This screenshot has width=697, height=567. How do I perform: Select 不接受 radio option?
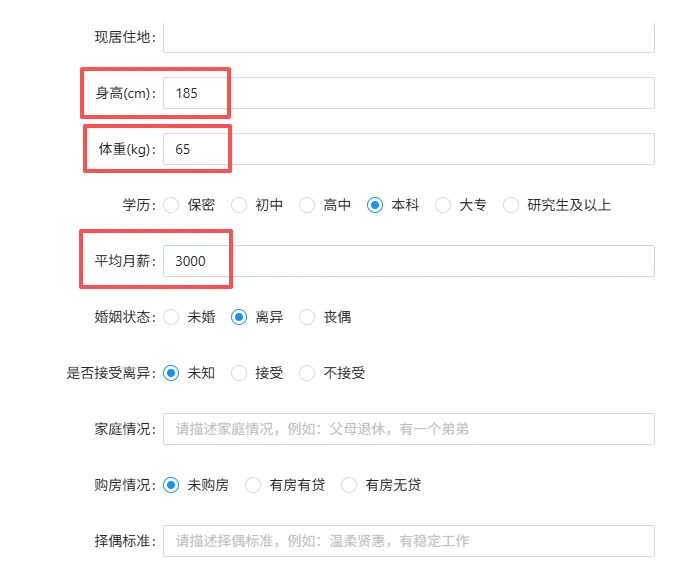pos(307,373)
